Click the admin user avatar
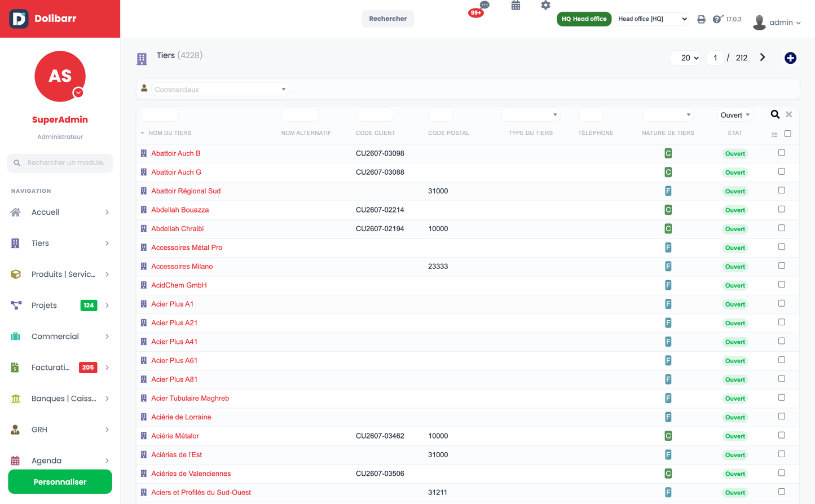The height and width of the screenshot is (504, 815). click(759, 22)
